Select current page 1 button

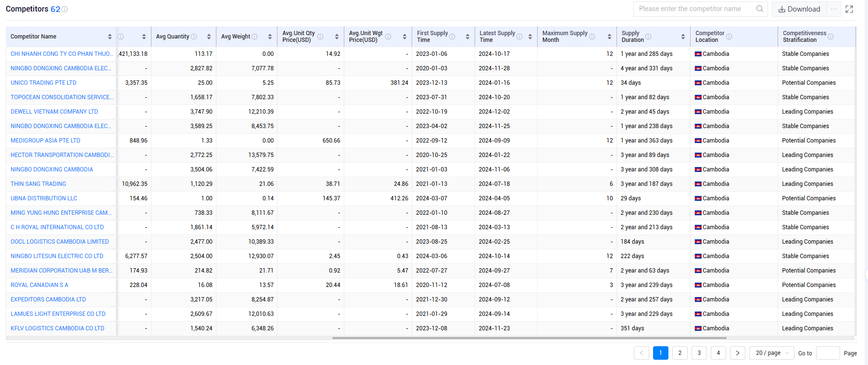pos(661,353)
